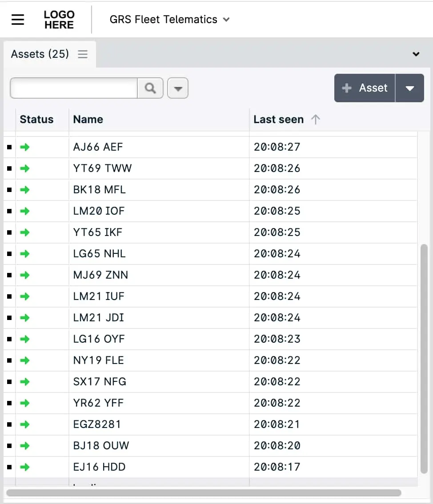Collapse the Assets panel with the chevron
The height and width of the screenshot is (504, 433).
click(x=416, y=54)
